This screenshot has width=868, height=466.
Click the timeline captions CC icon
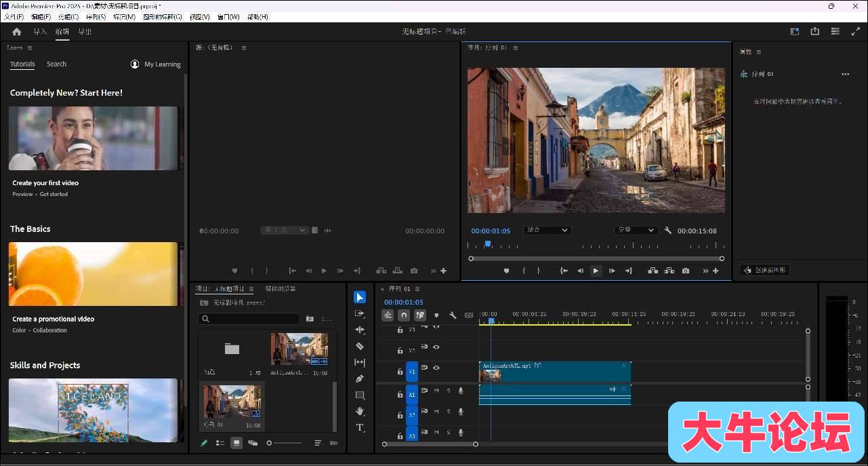469,315
